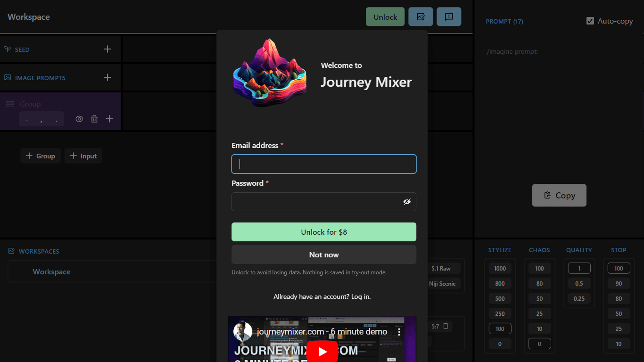This screenshot has width=644, height=362.
Task: Set Stylize to 1000
Action: click(500, 269)
